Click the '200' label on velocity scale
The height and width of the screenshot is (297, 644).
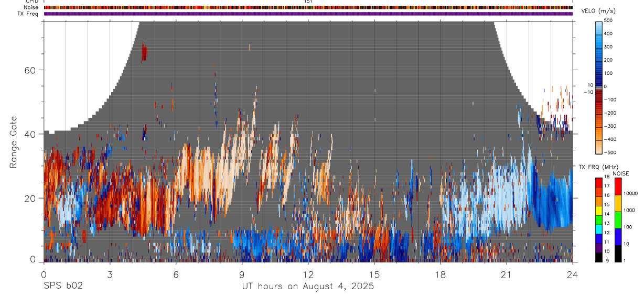click(x=609, y=60)
